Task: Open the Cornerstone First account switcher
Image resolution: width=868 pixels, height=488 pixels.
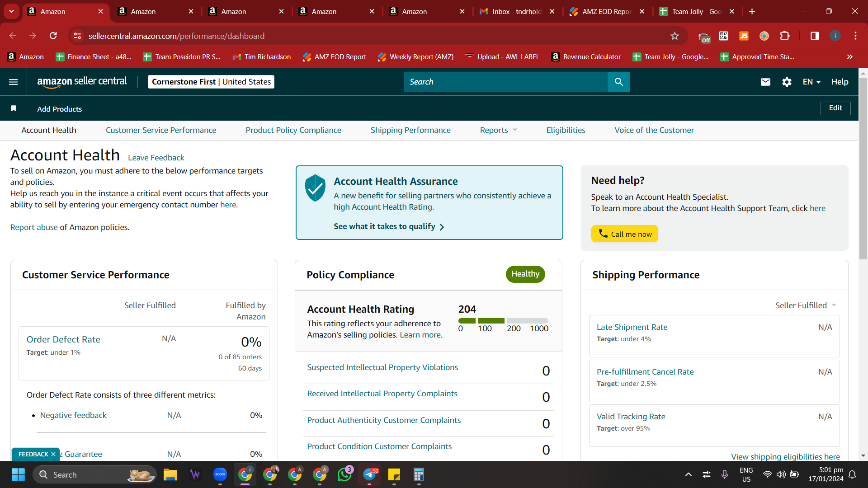Action: [x=211, y=82]
